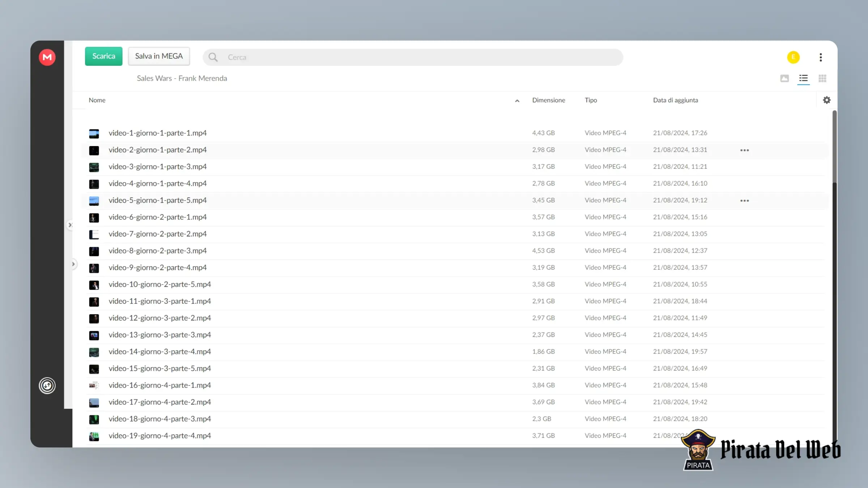Open the three-dot menu for video-5-giorno-1-parte-5.mp4
This screenshot has height=488, width=868.
744,201
